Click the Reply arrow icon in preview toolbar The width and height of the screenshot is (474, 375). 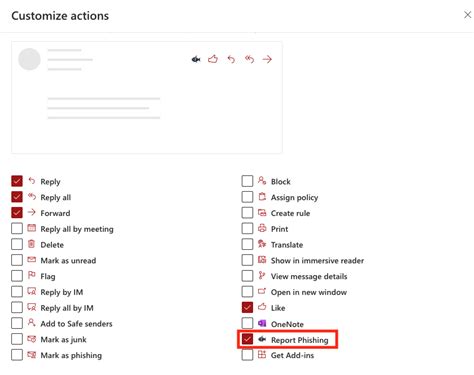(231, 59)
